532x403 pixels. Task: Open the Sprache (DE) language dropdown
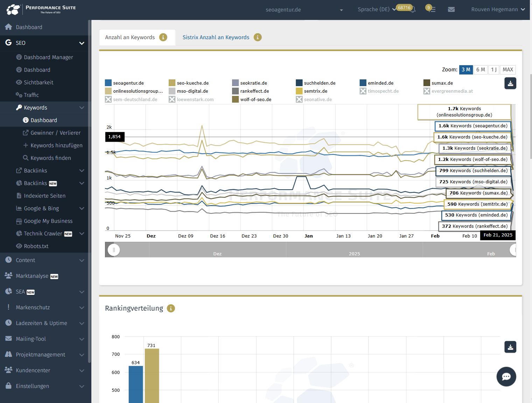pos(377,9)
